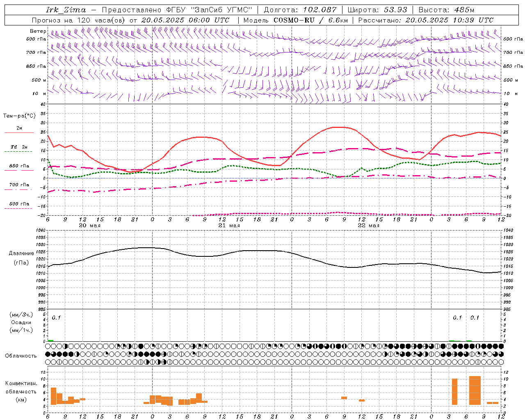Click the 850 гПа temperature legend line sample
Image resolution: width=525 pixels, height=420 pixels.
[x=19, y=170]
